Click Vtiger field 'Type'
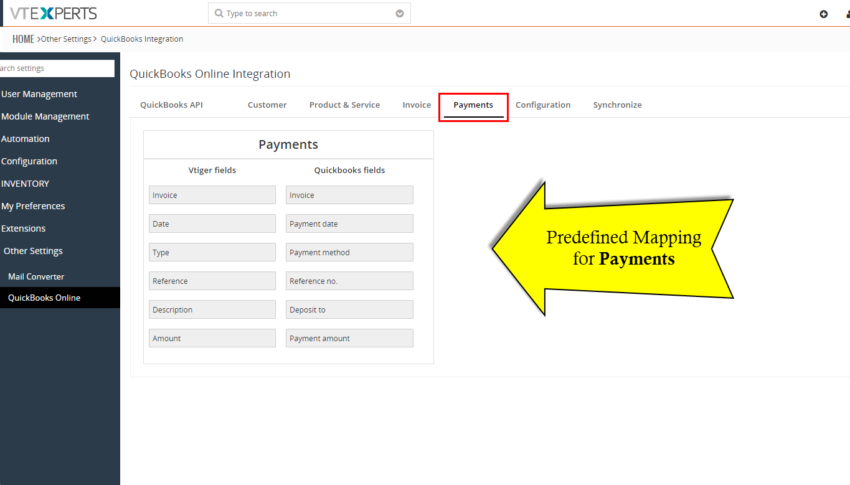The image size is (850, 485). [x=212, y=253]
